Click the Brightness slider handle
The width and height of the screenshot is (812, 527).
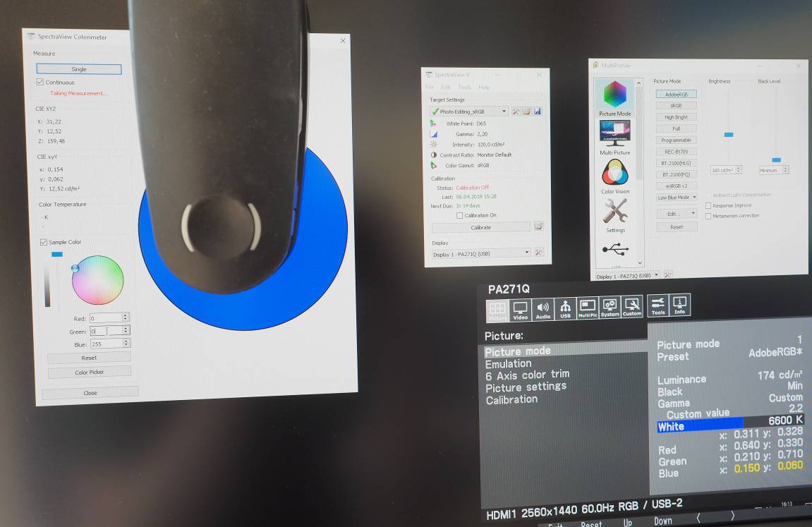(x=729, y=134)
